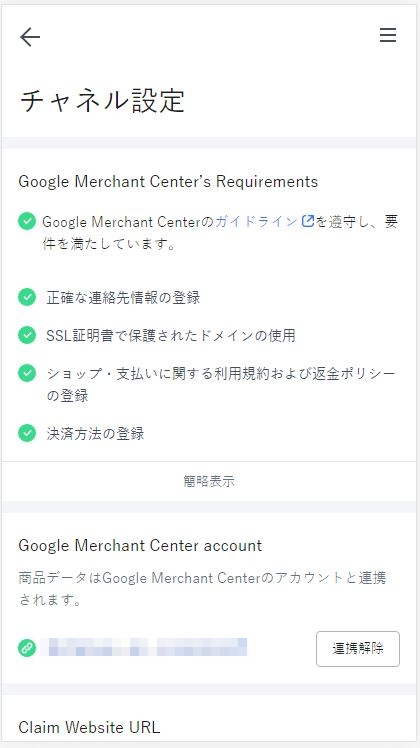Select the 正確な連絡先情報の登録 requirement text
The height and width of the screenshot is (748, 420).
click(x=123, y=298)
